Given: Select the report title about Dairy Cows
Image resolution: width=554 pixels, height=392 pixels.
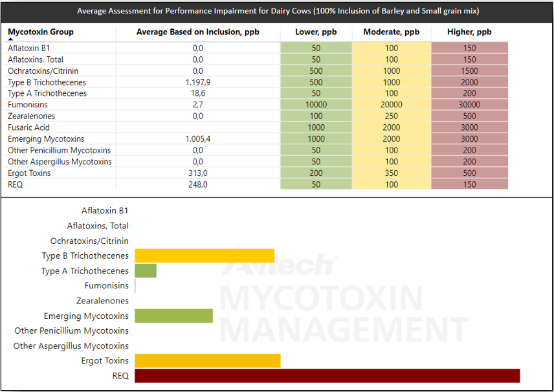Looking at the screenshot, I should point(278,11).
